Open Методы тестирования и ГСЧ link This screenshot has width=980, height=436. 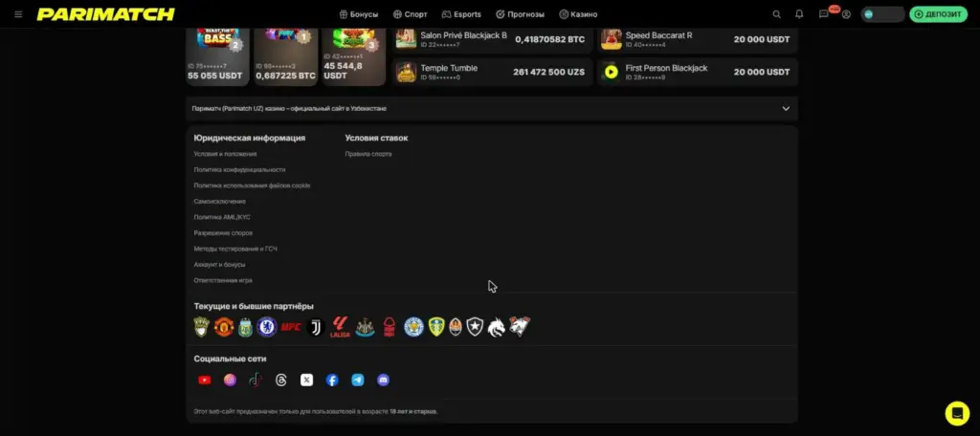[x=235, y=249]
